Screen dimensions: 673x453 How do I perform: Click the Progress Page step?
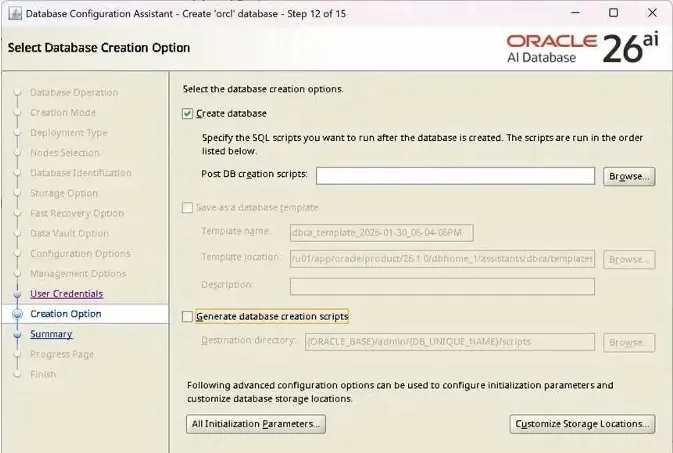click(62, 354)
